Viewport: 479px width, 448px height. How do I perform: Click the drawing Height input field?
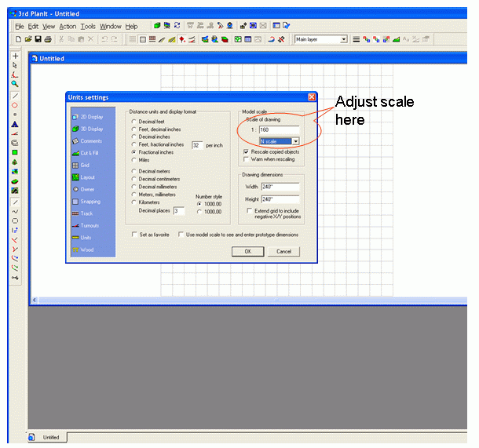click(x=280, y=199)
